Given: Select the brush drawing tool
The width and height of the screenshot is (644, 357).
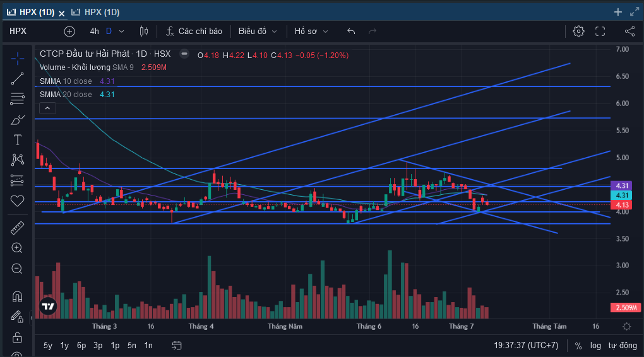Looking at the screenshot, I should [x=17, y=120].
